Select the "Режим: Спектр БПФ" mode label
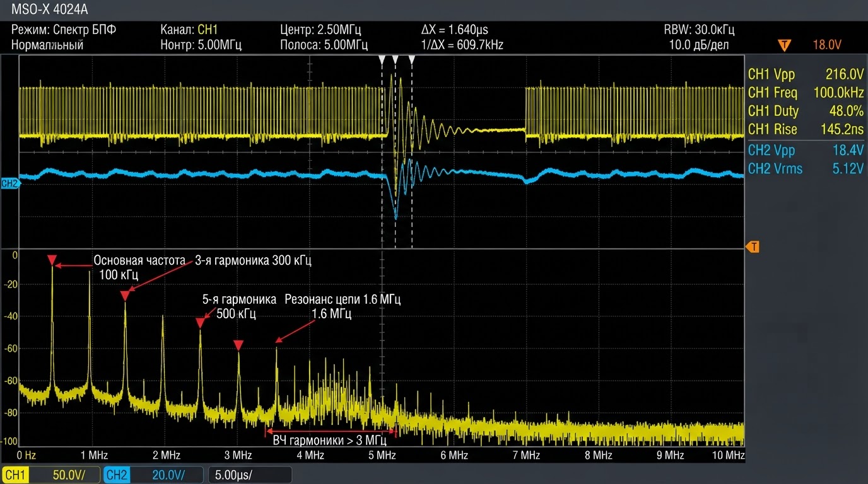This screenshot has height=484, width=868. 64,30
